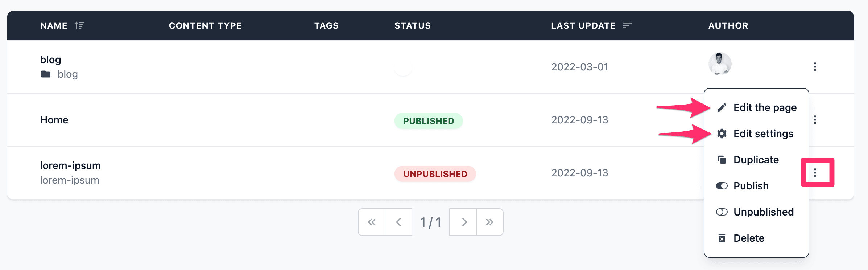Click the empty status circle in blog row
This screenshot has height=270, width=868.
pos(403,67)
